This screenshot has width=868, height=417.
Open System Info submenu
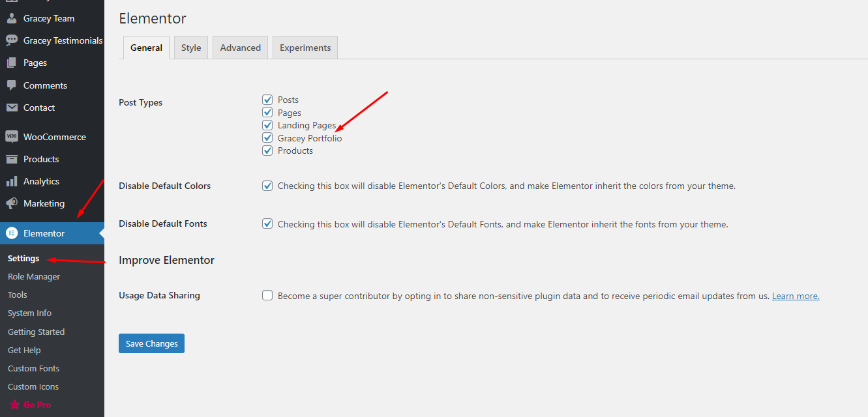click(29, 313)
